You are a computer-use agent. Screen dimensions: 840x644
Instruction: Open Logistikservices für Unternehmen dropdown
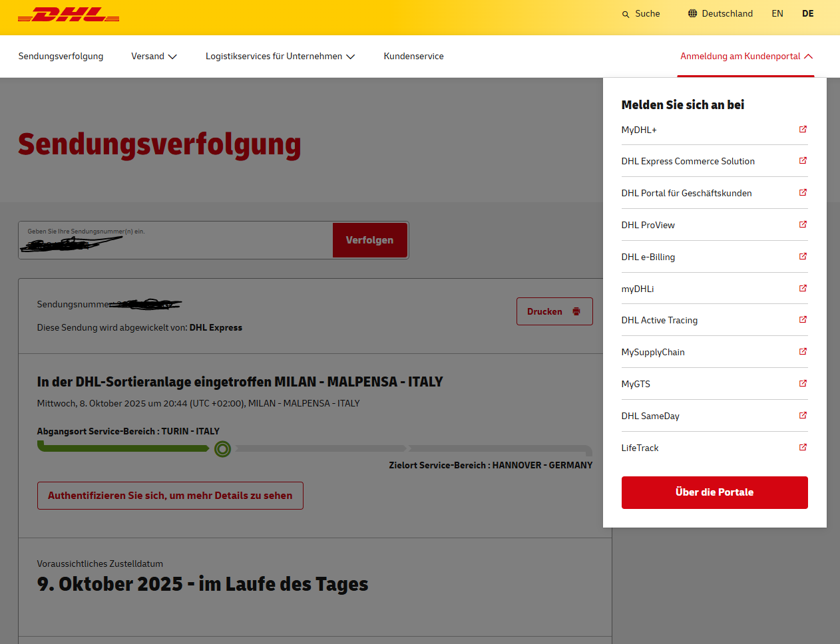tap(280, 57)
